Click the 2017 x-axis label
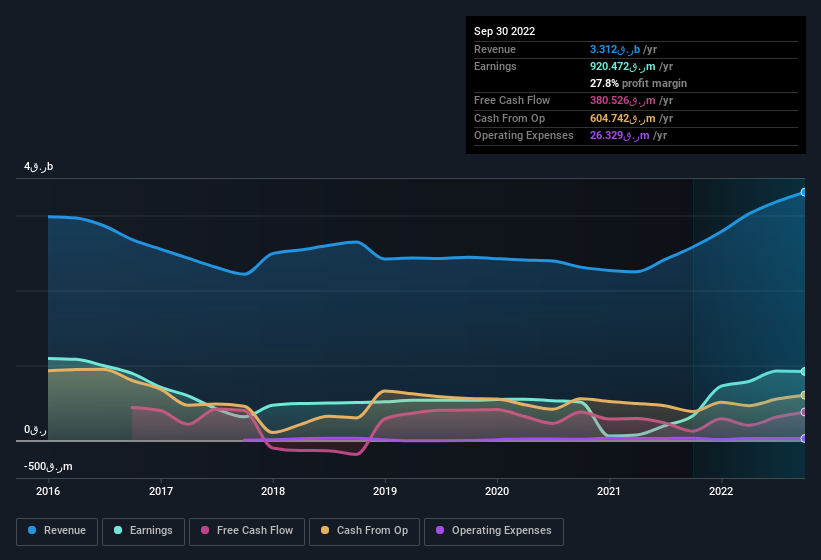 coord(161,491)
